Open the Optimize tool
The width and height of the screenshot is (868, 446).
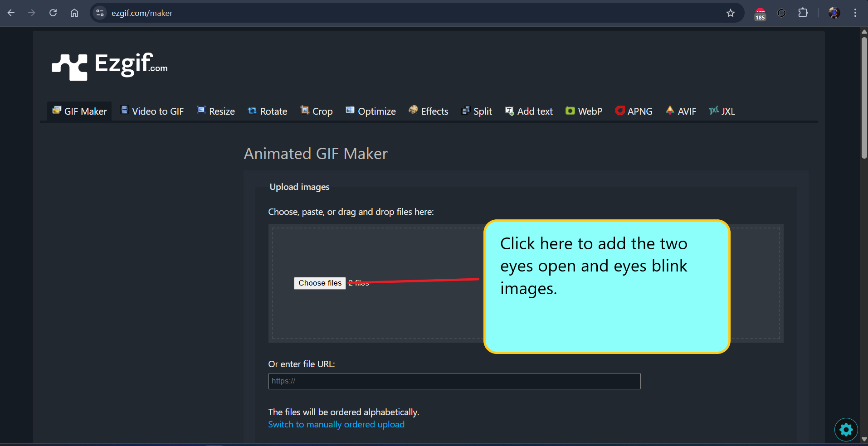371,111
